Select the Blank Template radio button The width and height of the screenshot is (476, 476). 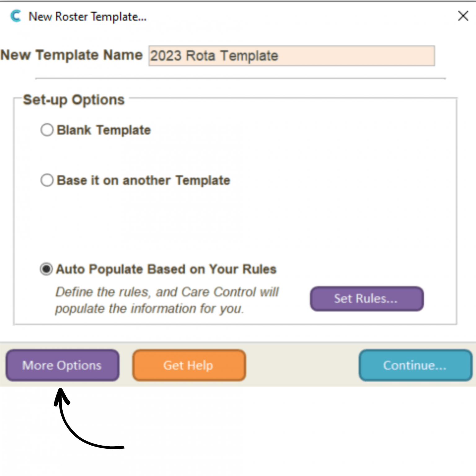(x=47, y=130)
